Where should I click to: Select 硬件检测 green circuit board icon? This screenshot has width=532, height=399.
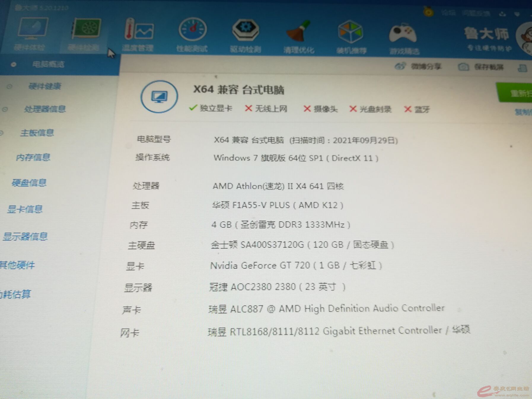pyautogui.click(x=86, y=29)
